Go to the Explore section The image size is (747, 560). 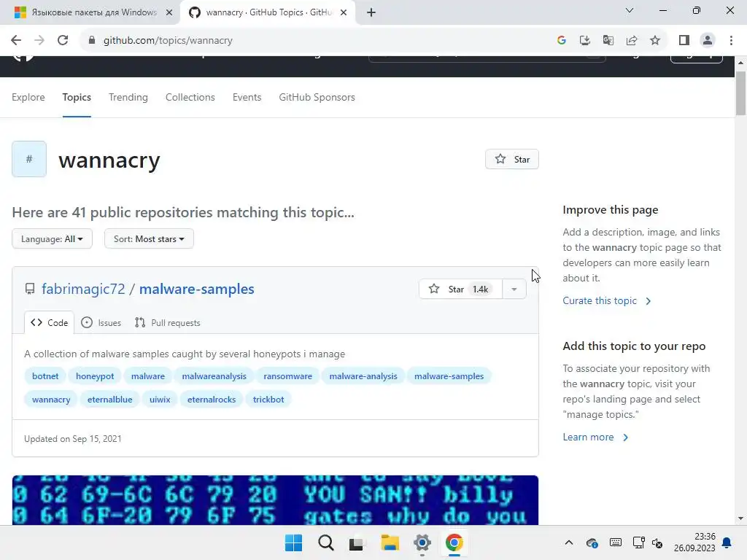28,97
